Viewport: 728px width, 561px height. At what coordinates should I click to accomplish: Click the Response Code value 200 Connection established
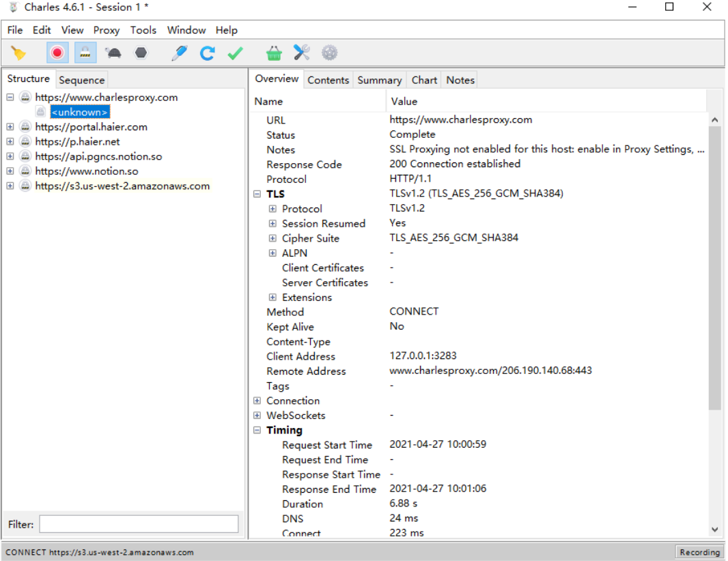click(455, 164)
